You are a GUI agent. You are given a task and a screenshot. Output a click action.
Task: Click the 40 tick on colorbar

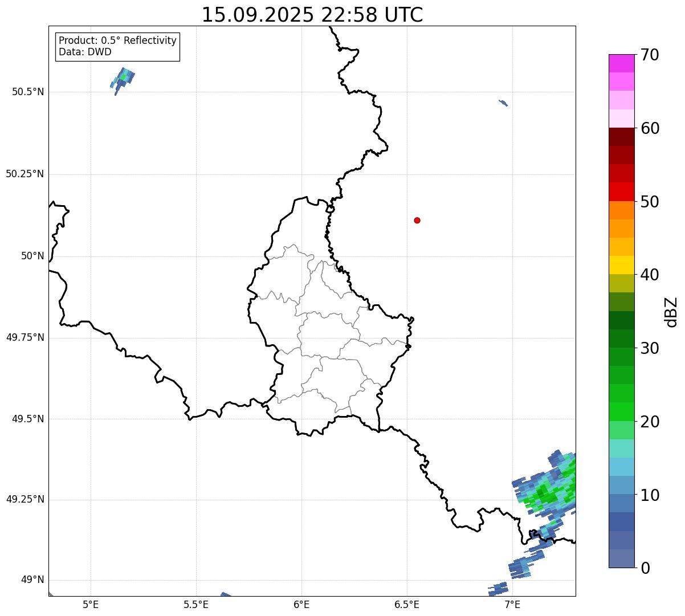point(650,275)
